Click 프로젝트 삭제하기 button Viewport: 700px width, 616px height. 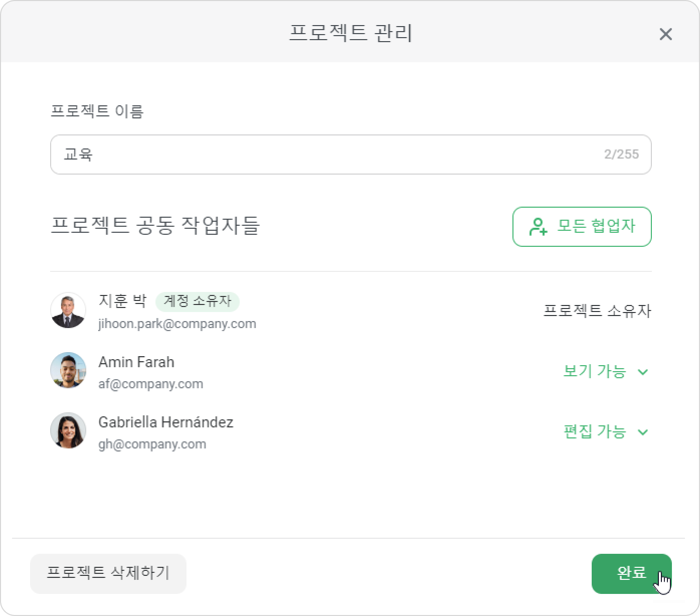pos(108,574)
